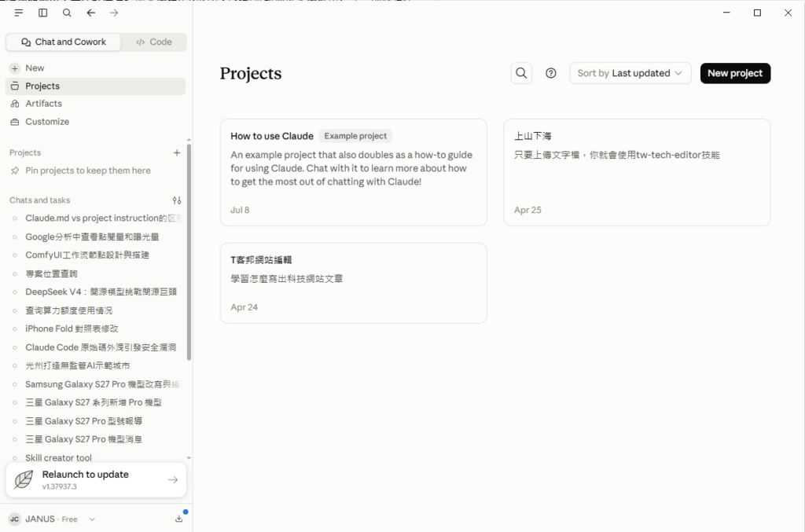Open the How to use Claude project card

(353, 172)
